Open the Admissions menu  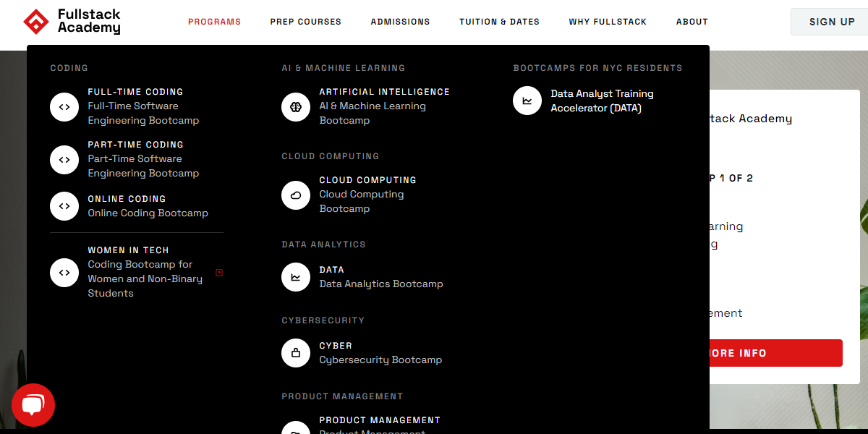400,22
